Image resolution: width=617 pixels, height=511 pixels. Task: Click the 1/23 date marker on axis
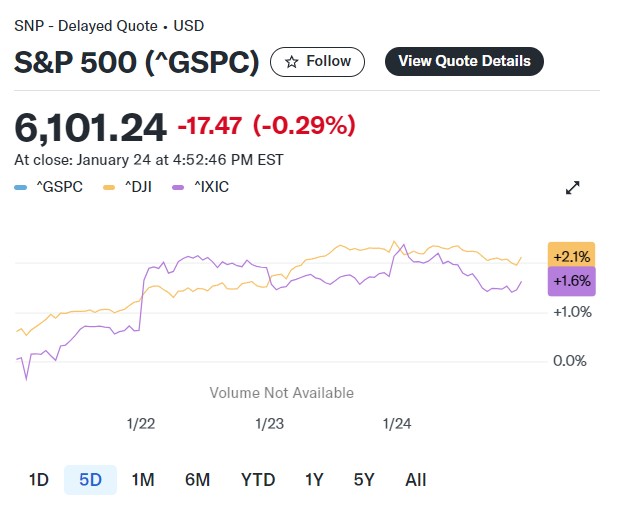(269, 423)
